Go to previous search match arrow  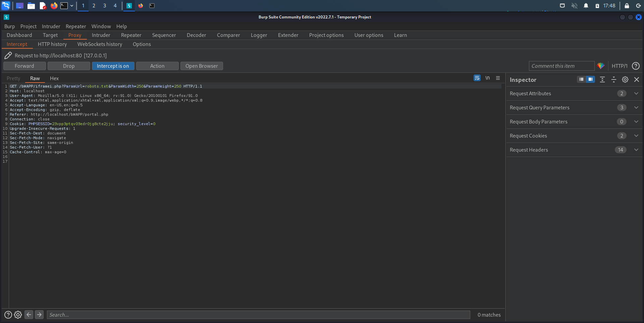[x=29, y=315]
